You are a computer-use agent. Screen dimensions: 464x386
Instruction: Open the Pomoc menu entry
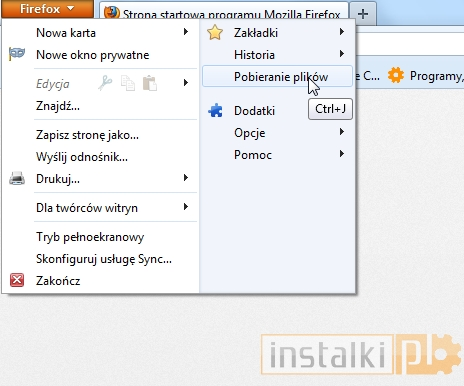(253, 155)
